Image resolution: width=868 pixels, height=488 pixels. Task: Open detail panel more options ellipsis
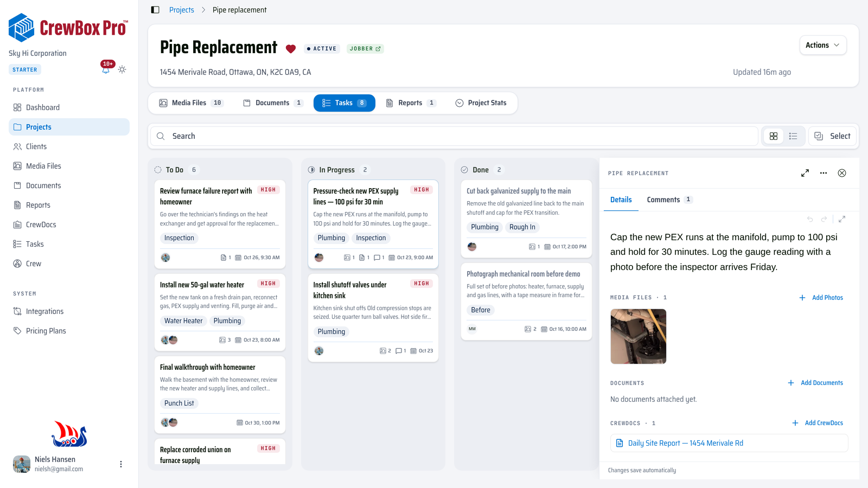824,173
